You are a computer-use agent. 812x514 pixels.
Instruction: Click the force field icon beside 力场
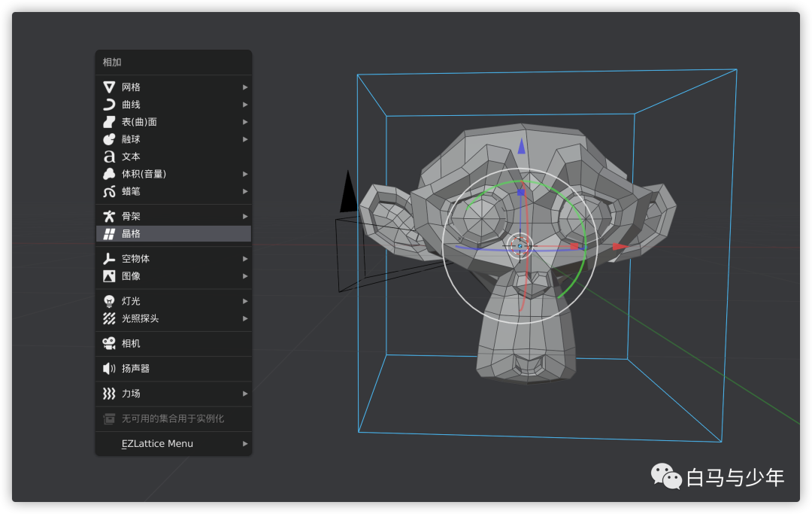(109, 394)
